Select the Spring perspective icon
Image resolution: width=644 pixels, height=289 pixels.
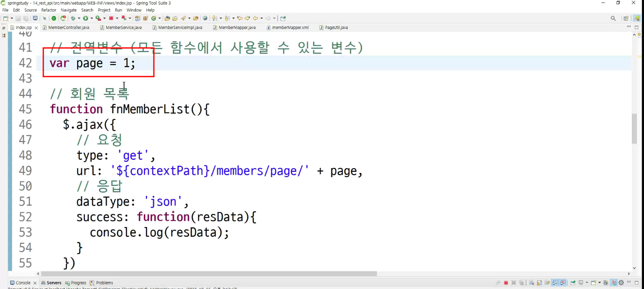(637, 19)
